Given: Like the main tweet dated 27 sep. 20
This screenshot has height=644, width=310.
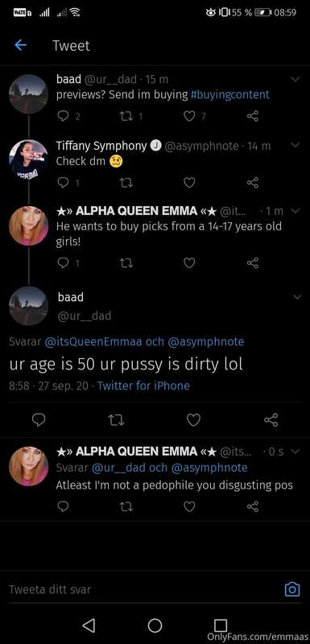Looking at the screenshot, I should coord(193,419).
